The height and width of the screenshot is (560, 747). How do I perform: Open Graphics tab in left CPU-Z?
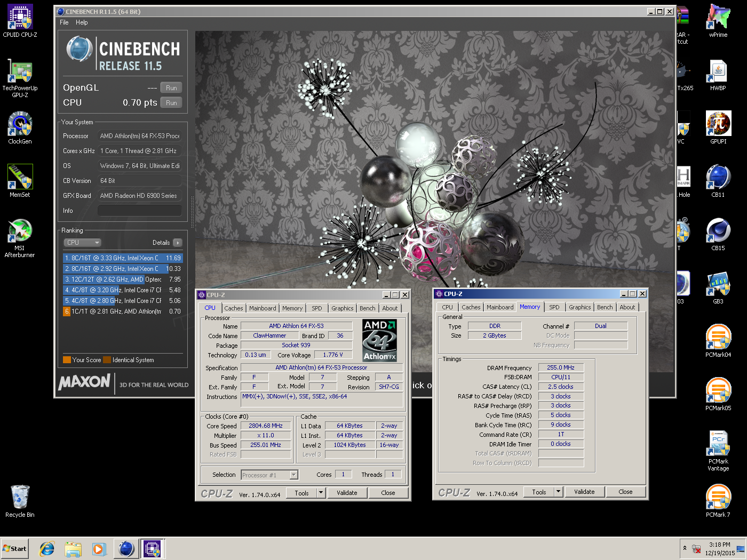(342, 308)
